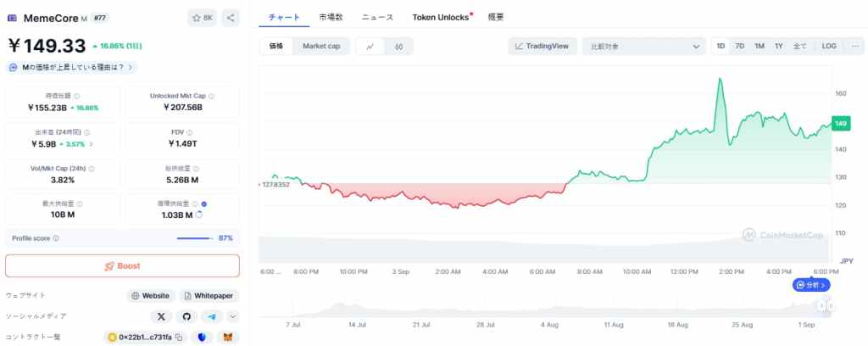Open the AI question about M's price rise
The width and height of the screenshot is (868, 346).
[x=71, y=68]
